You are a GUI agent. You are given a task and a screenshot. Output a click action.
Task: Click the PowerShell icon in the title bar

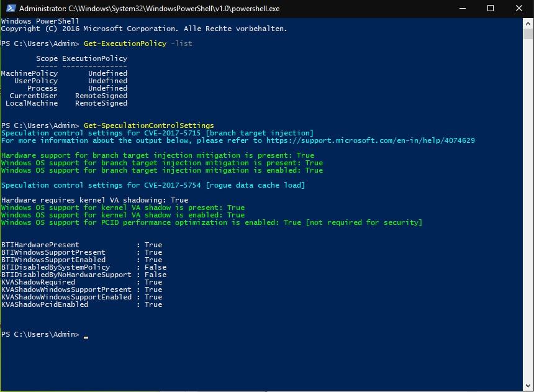[9, 9]
